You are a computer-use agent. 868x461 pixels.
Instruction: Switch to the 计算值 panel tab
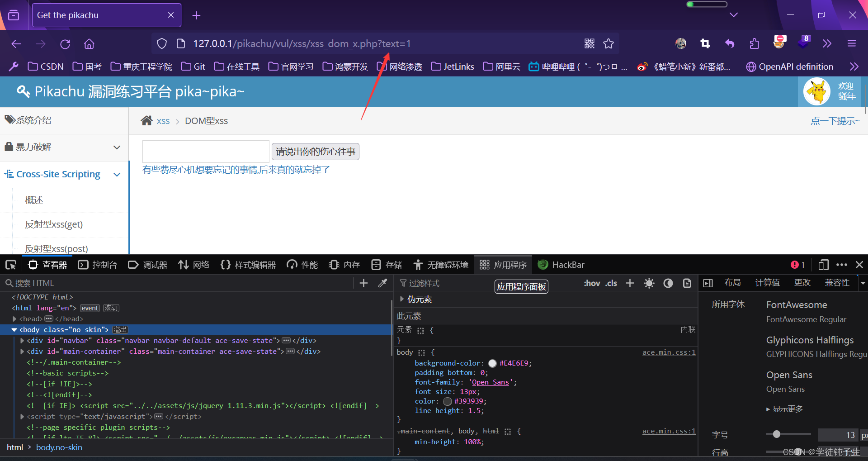pyautogui.click(x=768, y=283)
